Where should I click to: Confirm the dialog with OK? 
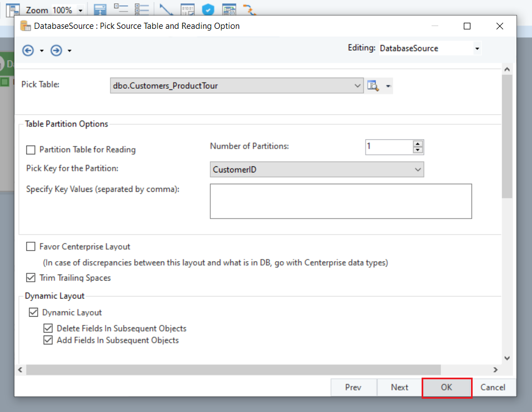click(447, 387)
